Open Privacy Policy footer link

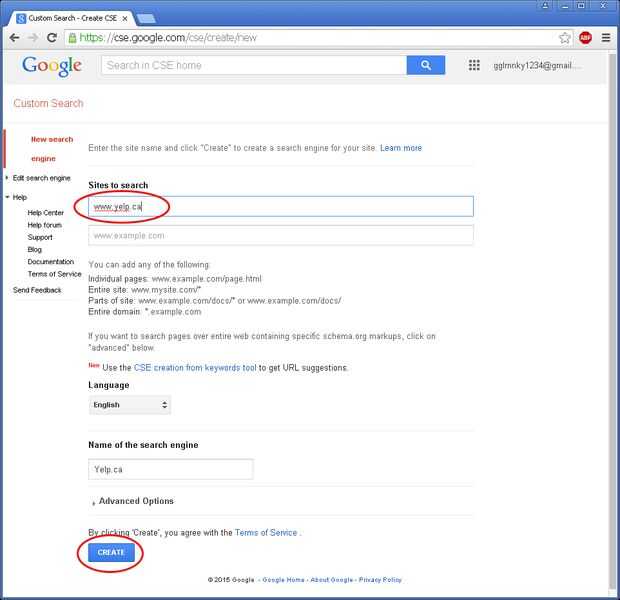pyautogui.click(x=380, y=580)
